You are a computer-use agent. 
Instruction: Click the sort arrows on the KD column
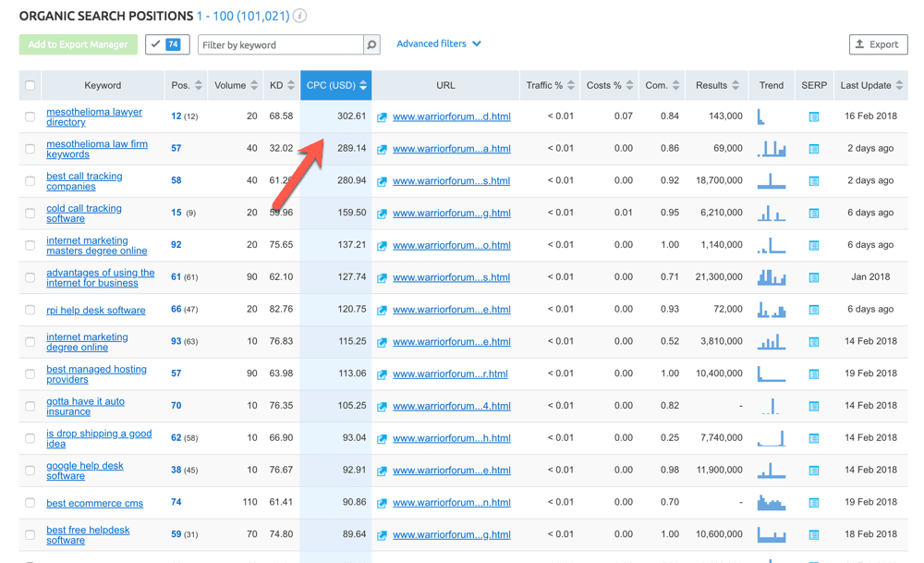(x=293, y=84)
